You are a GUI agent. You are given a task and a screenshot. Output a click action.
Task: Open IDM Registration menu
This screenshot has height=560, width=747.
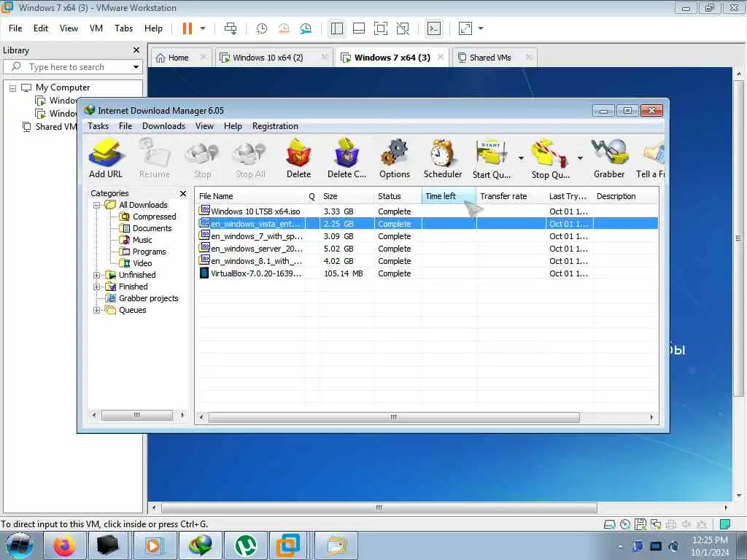(275, 125)
